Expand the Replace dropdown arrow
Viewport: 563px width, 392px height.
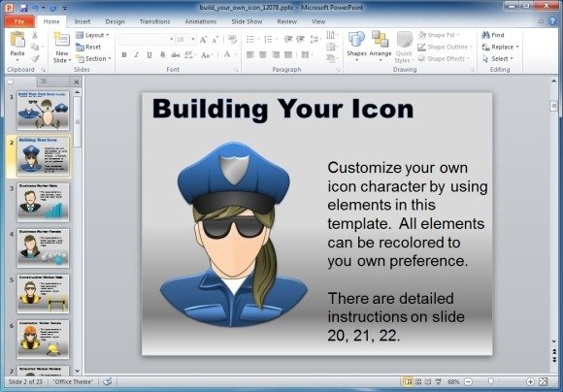pyautogui.click(x=517, y=47)
